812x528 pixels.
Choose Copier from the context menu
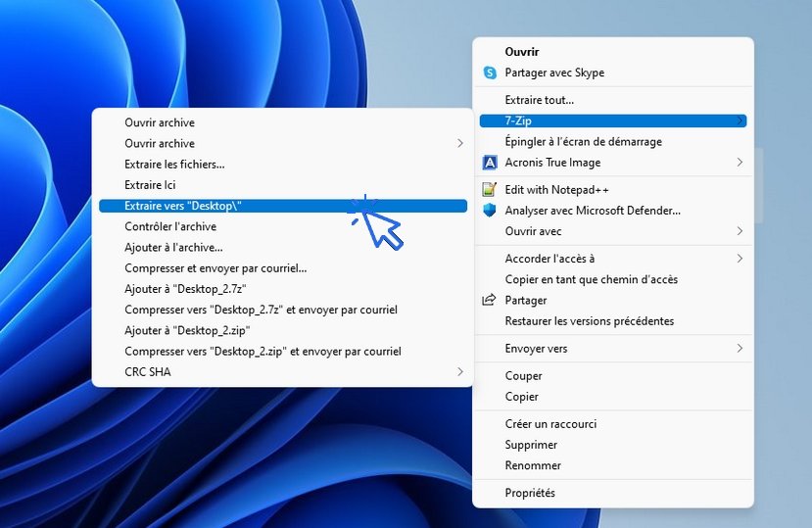[612, 397]
